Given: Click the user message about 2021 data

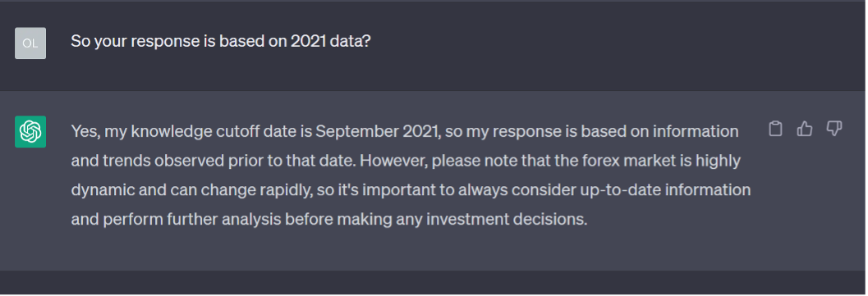Looking at the screenshot, I should (x=220, y=42).
